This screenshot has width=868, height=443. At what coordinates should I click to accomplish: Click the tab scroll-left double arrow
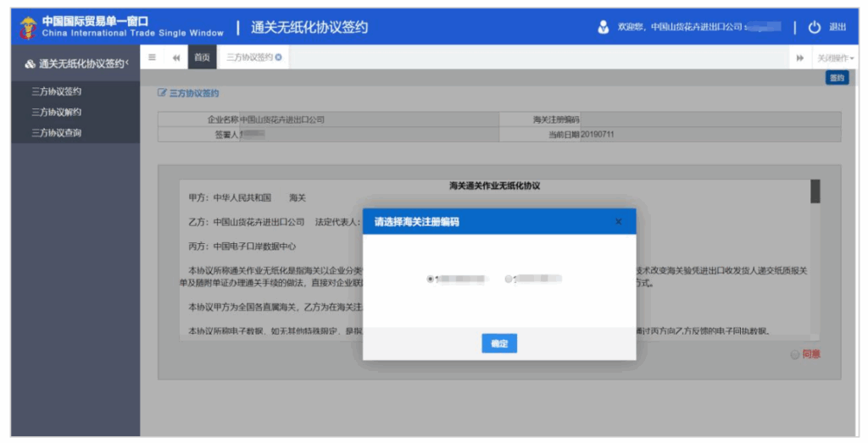tap(176, 58)
